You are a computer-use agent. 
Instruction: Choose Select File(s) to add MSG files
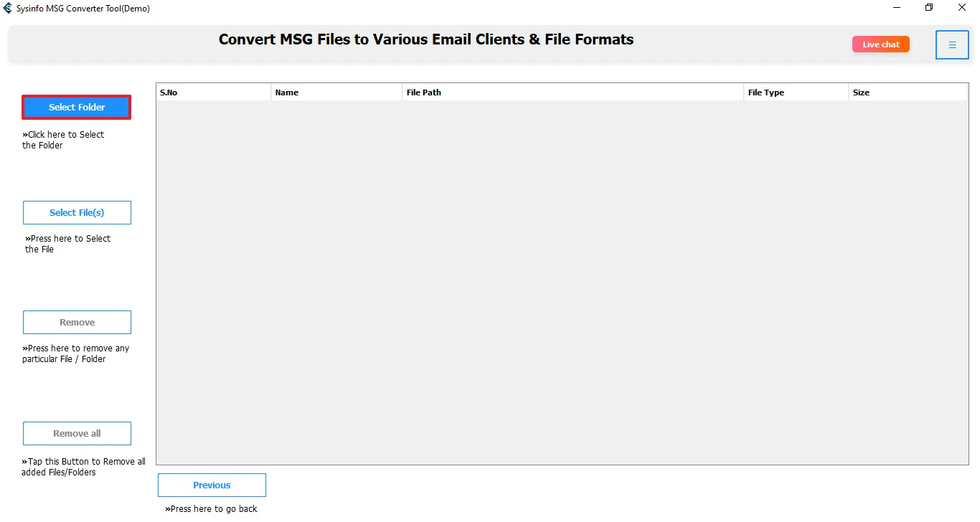pyautogui.click(x=77, y=213)
